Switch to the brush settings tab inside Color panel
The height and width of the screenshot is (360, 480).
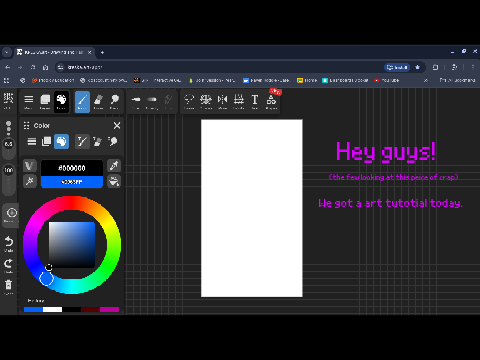[x=82, y=142]
